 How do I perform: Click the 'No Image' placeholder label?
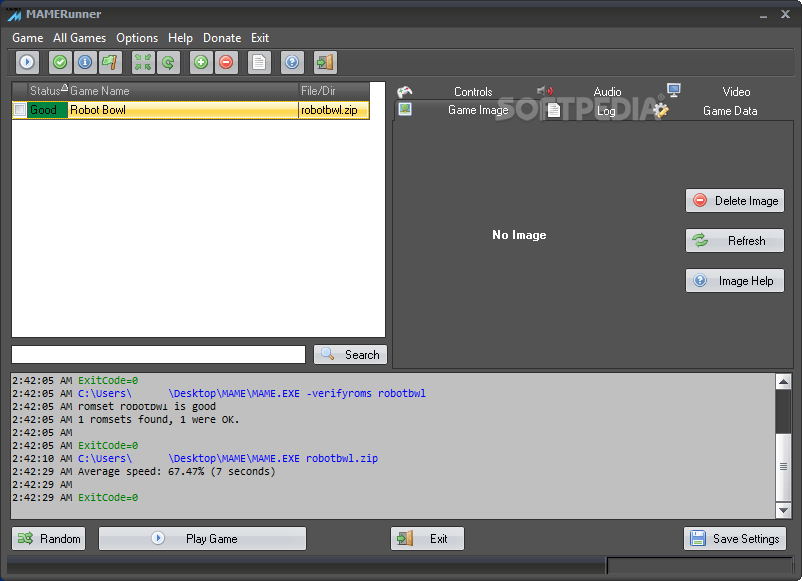(x=519, y=235)
